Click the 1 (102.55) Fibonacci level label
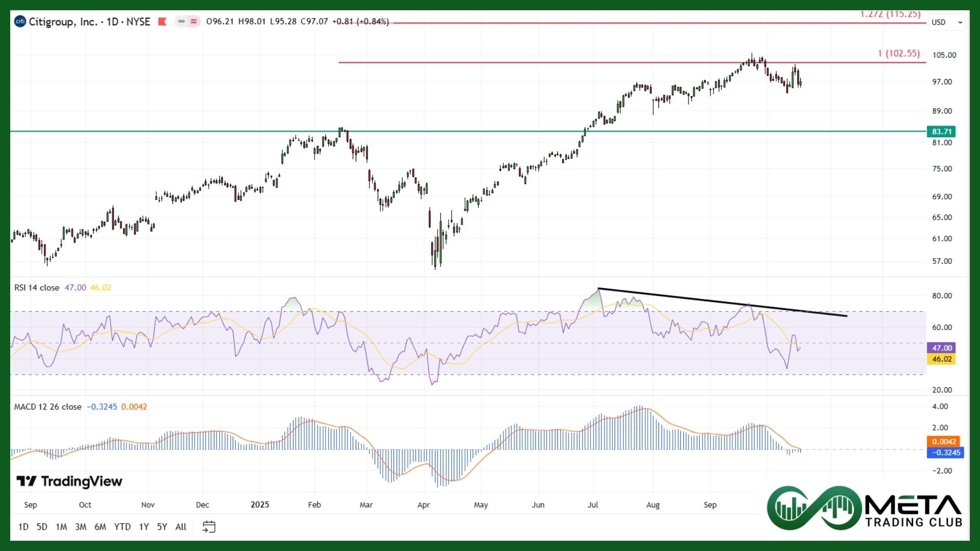This screenshot has width=980, height=551. [898, 54]
